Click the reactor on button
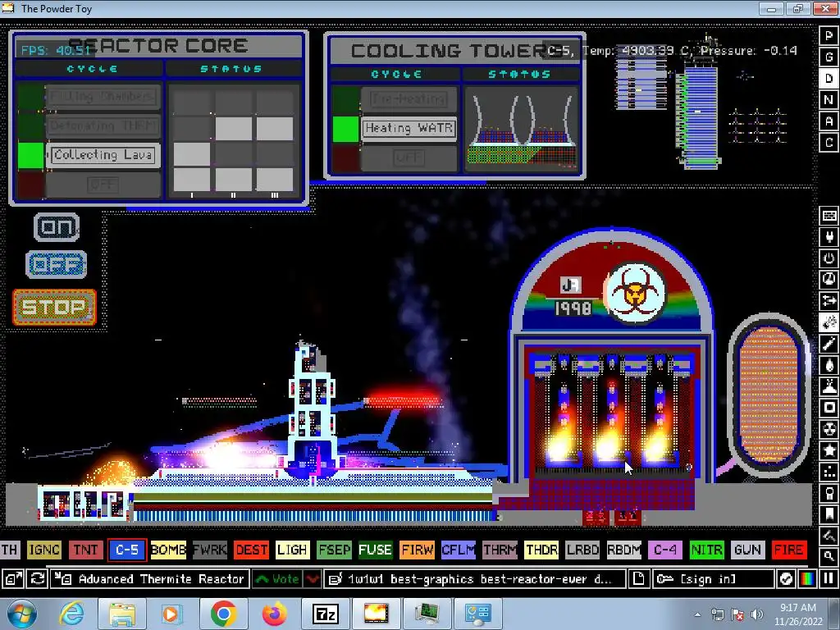Image resolution: width=840 pixels, height=630 pixels. 57,227
